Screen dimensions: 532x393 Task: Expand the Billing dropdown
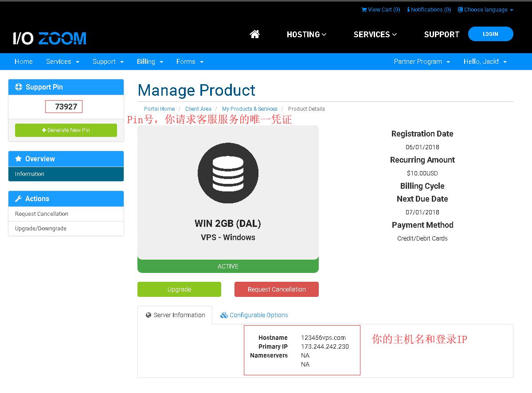[150, 62]
